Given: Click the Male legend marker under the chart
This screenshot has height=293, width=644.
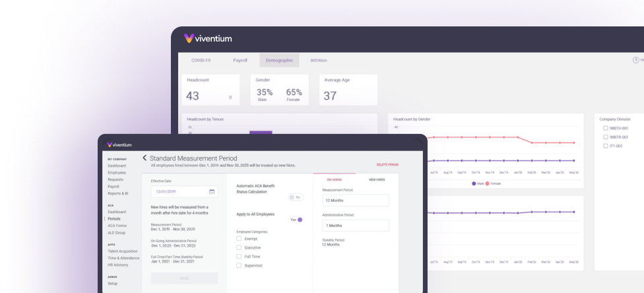Looking at the screenshot, I should pos(474,183).
